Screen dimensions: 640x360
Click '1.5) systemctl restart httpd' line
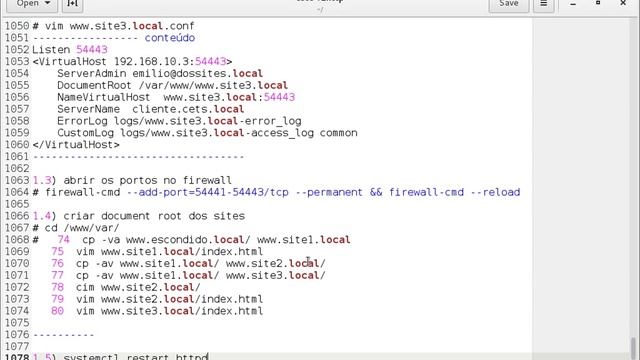pos(120,356)
